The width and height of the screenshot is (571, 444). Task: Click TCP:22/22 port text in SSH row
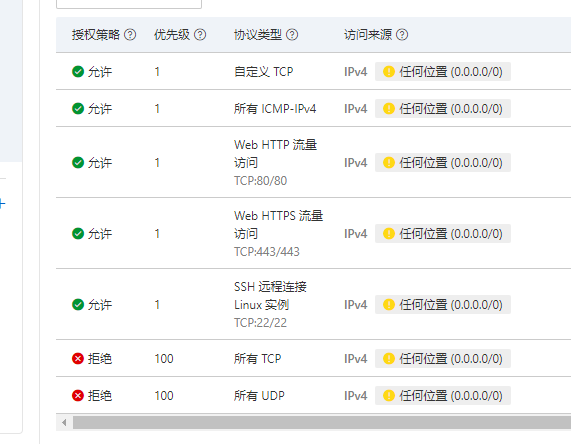[260, 323]
